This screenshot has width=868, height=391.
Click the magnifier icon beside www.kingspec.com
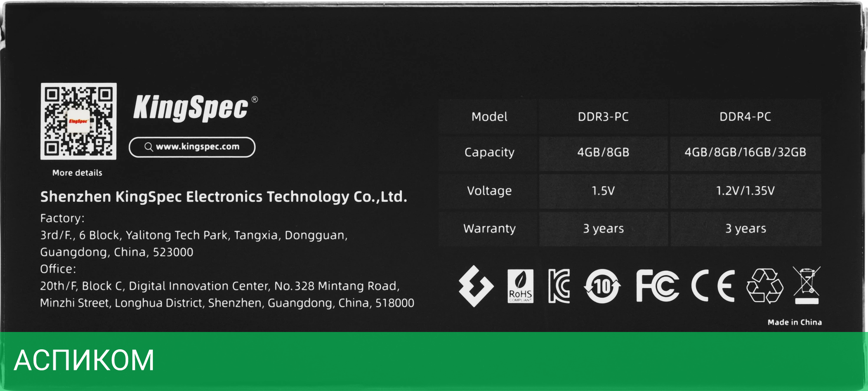[148, 147]
